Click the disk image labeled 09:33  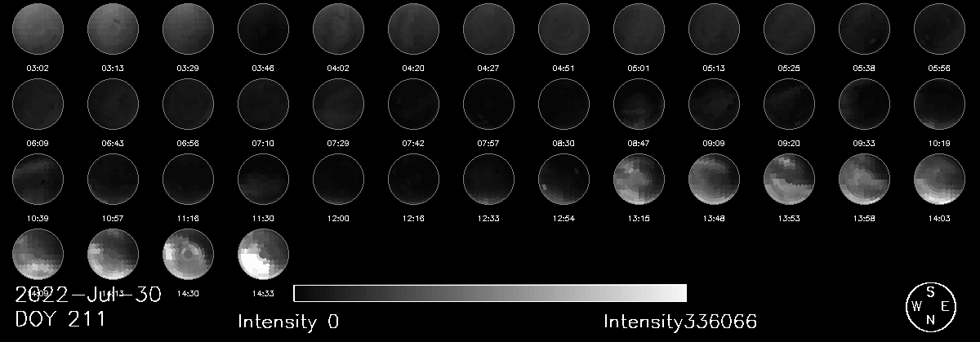tap(864, 103)
